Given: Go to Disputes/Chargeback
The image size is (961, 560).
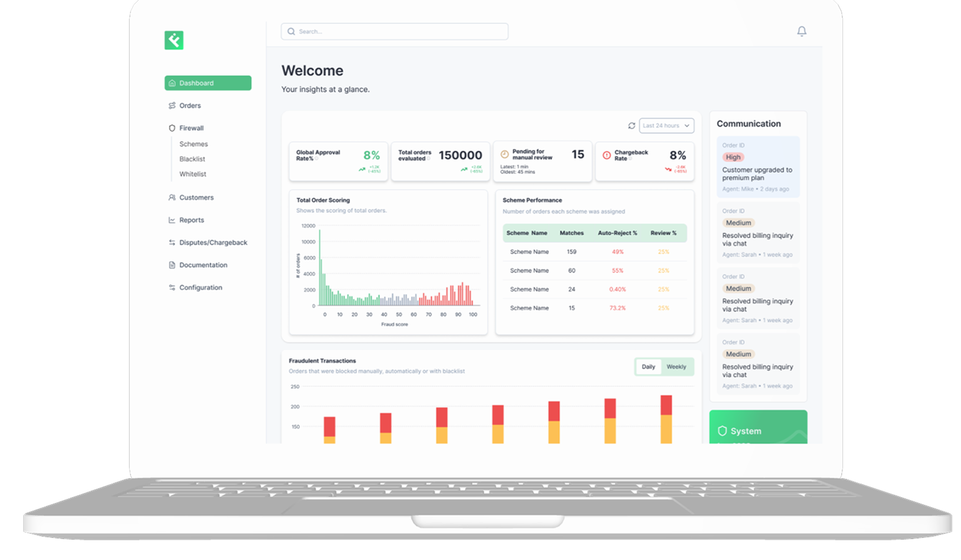Looking at the screenshot, I should pyautogui.click(x=213, y=243).
